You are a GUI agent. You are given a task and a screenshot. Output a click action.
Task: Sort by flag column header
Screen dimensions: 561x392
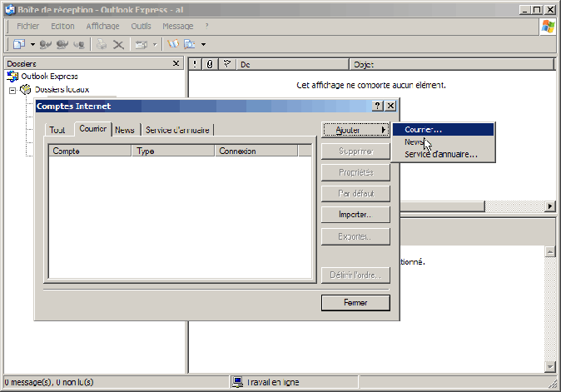point(227,64)
